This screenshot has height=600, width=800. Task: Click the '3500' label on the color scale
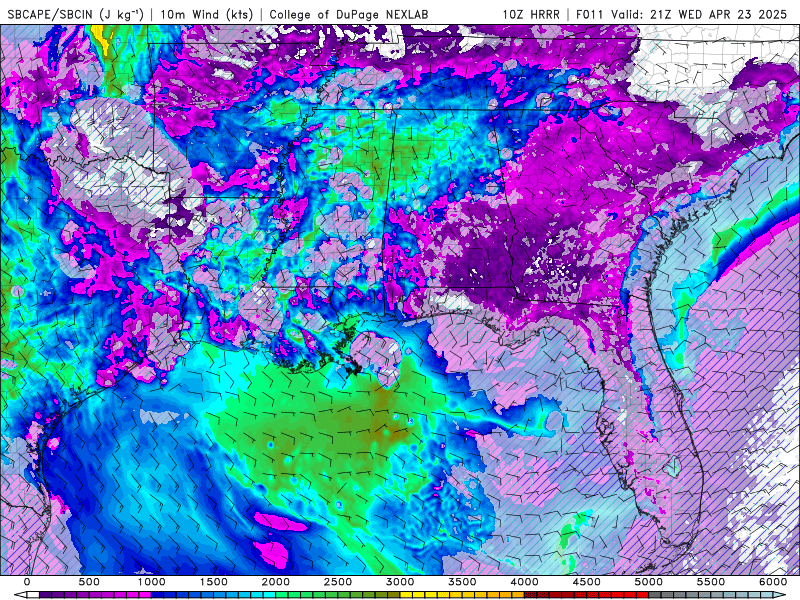coord(463,582)
